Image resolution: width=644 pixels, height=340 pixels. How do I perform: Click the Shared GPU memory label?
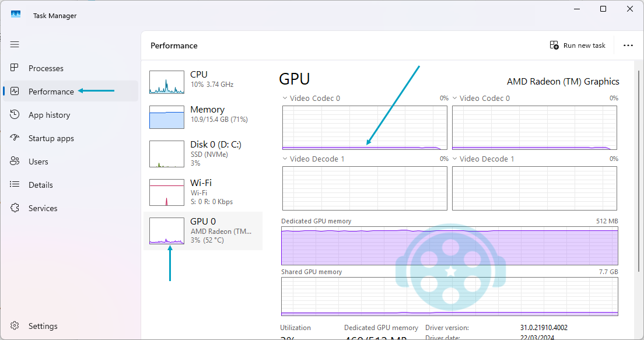(x=311, y=272)
